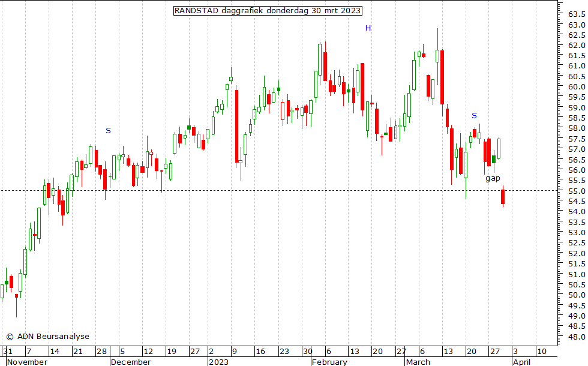588x366 pixels.
Task: Click the date label 2 under 2023
Action: [211, 352]
